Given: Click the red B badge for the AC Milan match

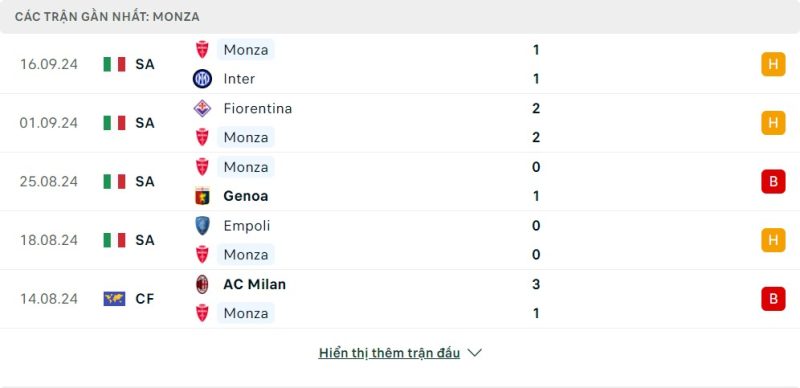Looking at the screenshot, I should (773, 299).
